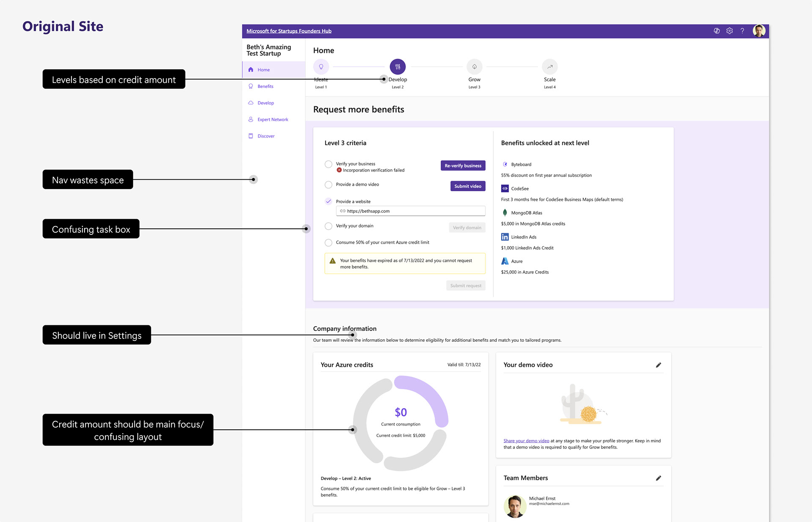Click the Re-verify business button

tap(463, 166)
